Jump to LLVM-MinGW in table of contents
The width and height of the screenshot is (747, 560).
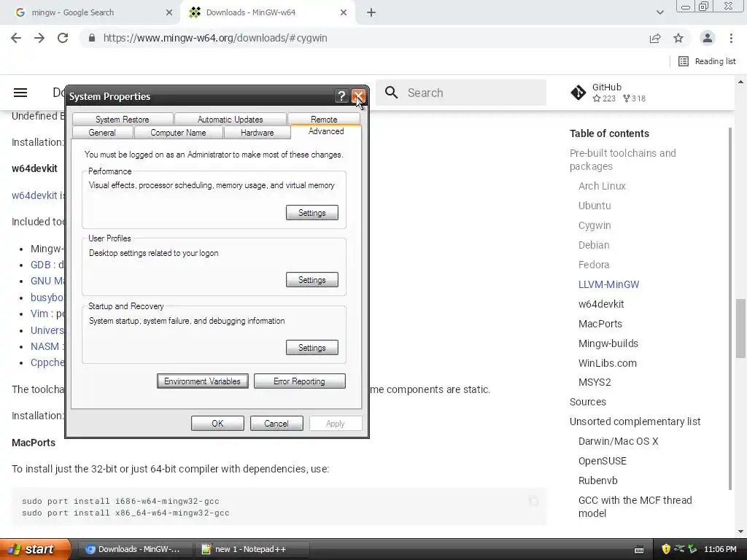[608, 284]
